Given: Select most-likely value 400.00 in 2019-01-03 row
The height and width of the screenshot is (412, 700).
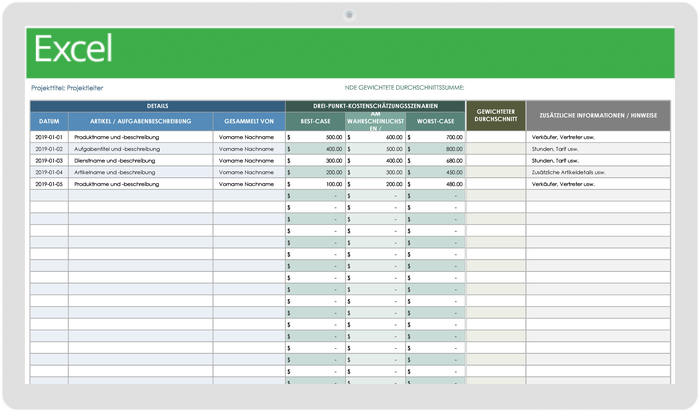Looking at the screenshot, I should pyautogui.click(x=375, y=161).
